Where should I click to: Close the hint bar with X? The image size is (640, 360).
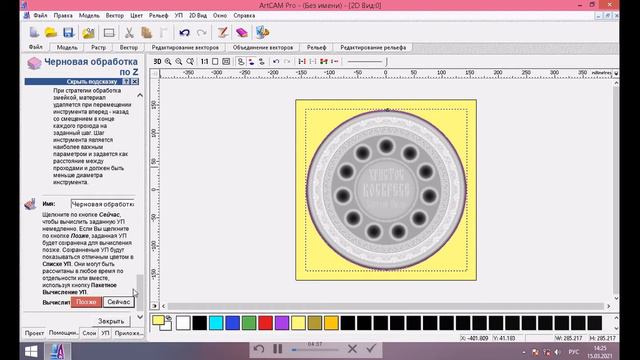[135, 82]
